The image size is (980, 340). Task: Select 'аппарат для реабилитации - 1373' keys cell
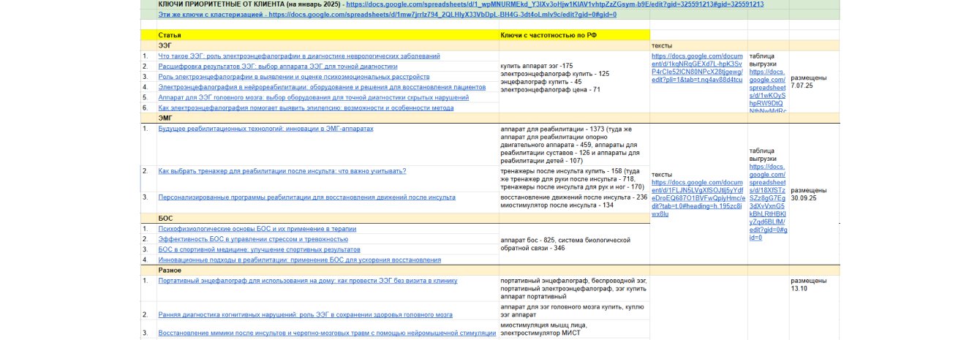575,144
